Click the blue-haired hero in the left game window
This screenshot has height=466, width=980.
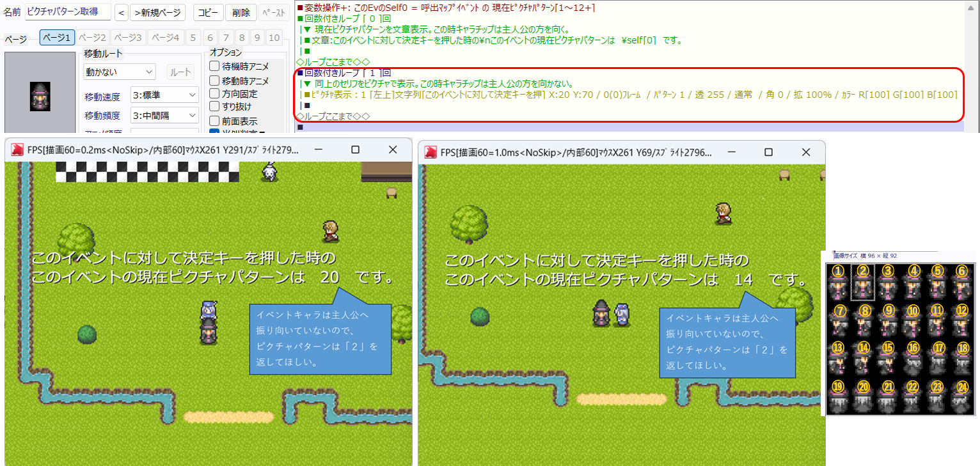[209, 309]
